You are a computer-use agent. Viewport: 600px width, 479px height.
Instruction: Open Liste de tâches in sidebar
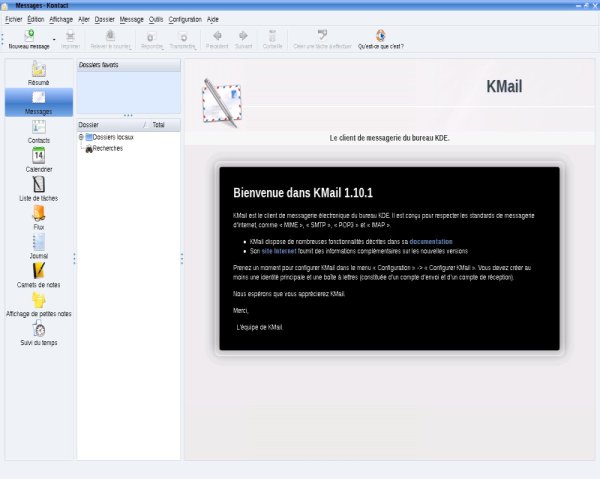coord(39,187)
